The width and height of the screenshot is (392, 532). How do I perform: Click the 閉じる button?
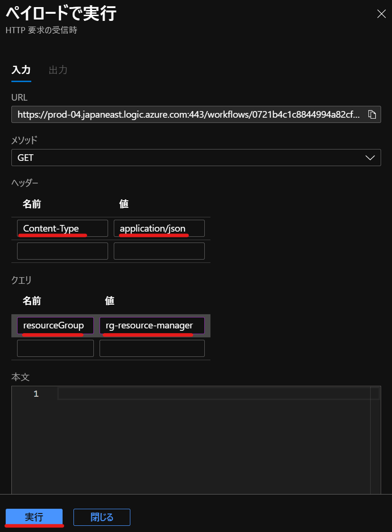[x=101, y=517]
